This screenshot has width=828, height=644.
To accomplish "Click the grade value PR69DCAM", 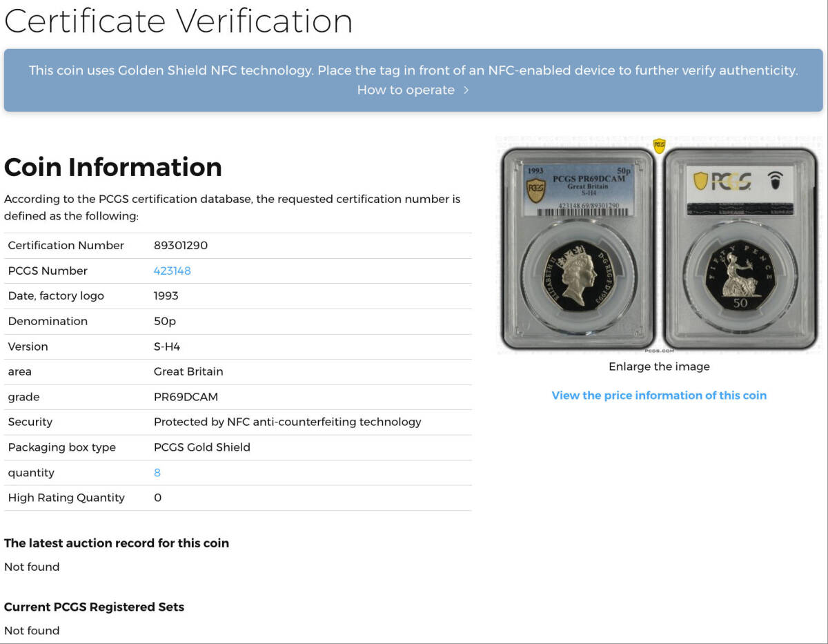I will coord(186,397).
